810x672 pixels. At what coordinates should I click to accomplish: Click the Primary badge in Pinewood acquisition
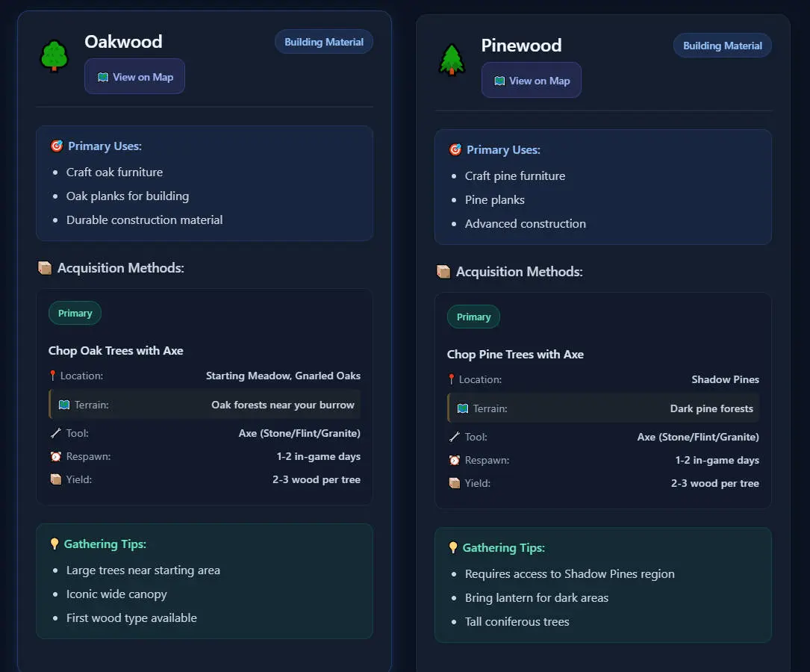[473, 317]
